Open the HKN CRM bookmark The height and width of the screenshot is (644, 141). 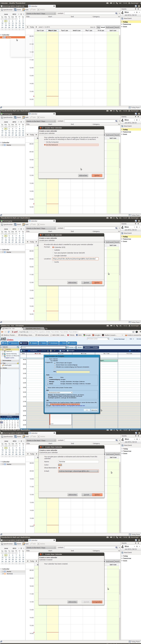click(x=58, y=335)
